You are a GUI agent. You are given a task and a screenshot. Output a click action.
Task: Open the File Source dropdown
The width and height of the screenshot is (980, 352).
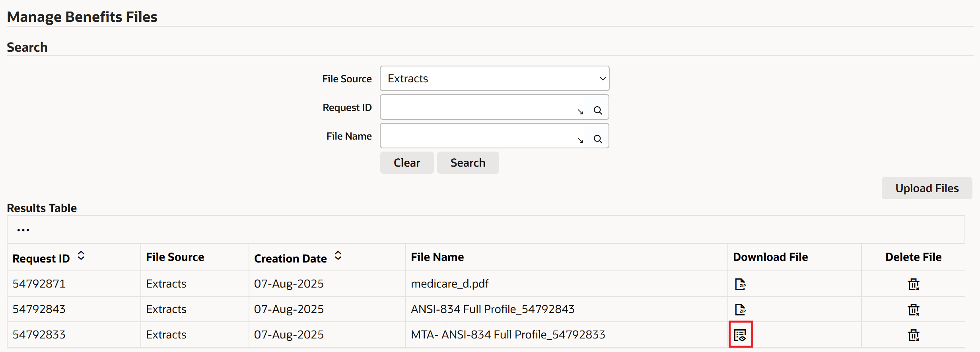click(494, 79)
